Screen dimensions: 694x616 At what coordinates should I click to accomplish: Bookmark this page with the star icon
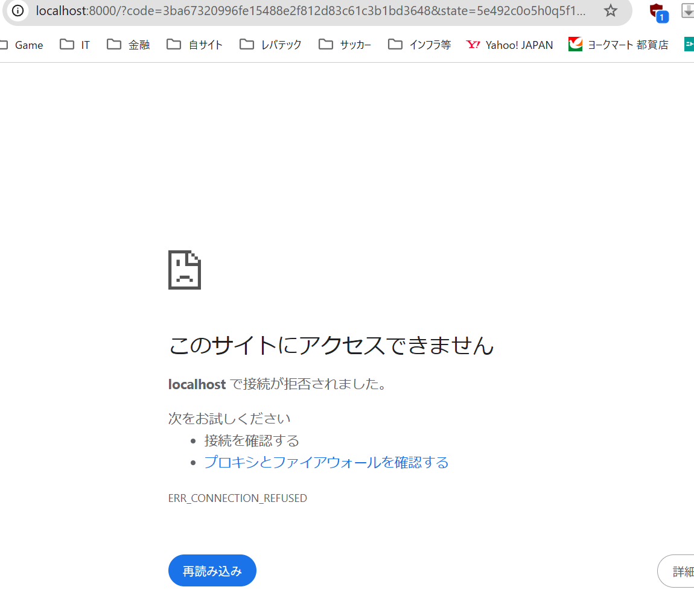click(610, 11)
